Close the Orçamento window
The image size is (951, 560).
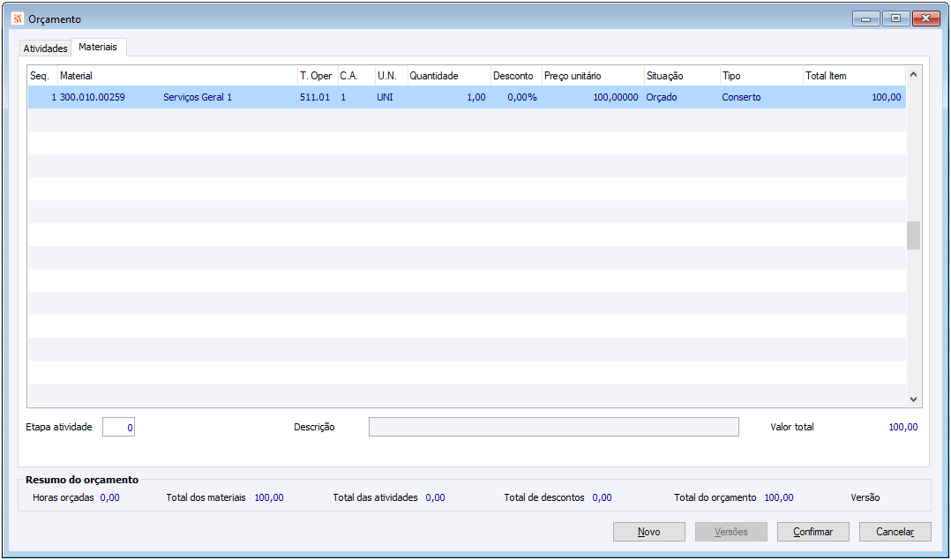click(x=925, y=19)
